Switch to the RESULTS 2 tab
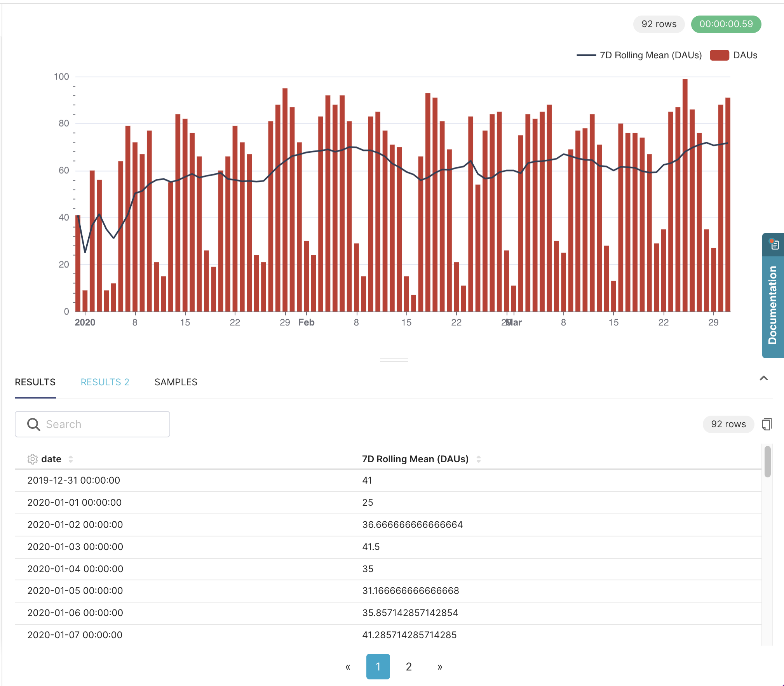784x686 pixels. pos(105,382)
